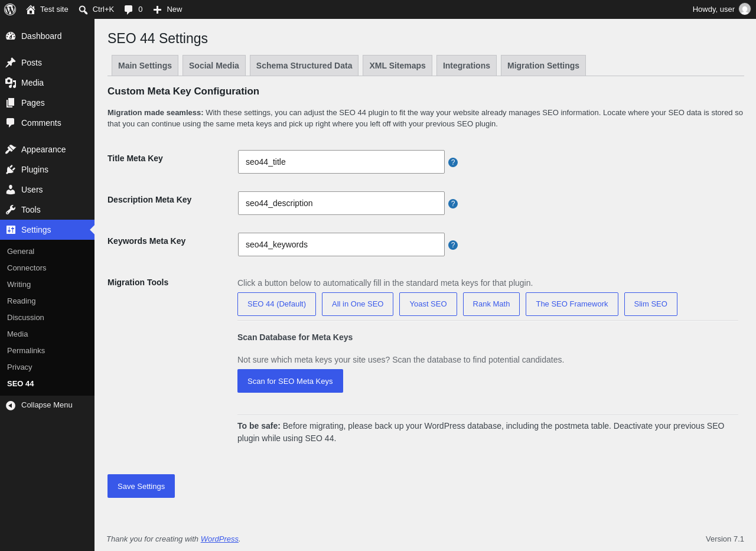The image size is (756, 551).
Task: Open the New content menu
Action: click(x=167, y=9)
